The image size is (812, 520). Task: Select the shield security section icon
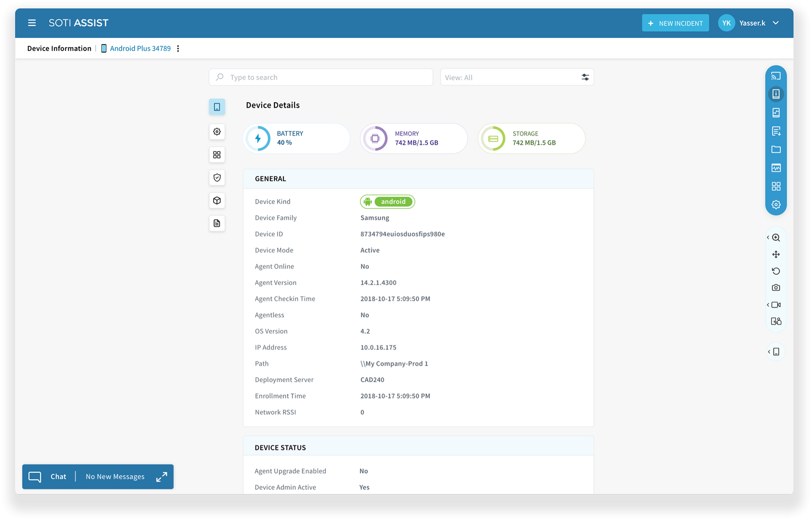(x=217, y=178)
